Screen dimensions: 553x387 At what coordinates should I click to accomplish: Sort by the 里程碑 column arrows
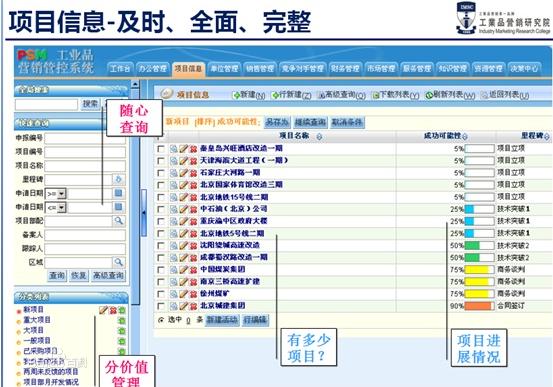point(547,136)
